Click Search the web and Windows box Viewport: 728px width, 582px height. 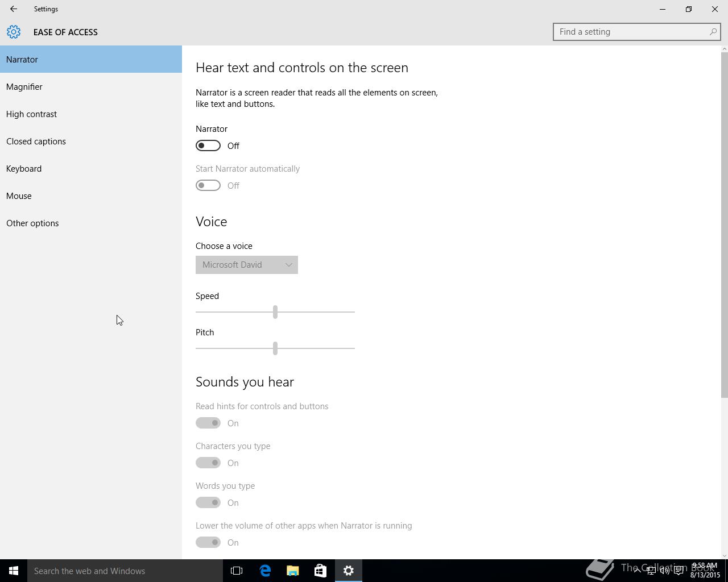[125, 571]
